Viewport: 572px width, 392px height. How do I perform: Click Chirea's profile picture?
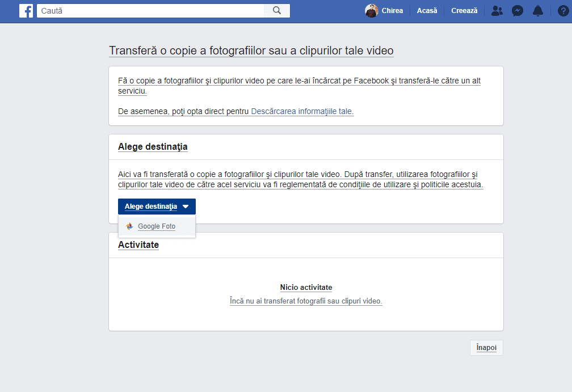click(372, 10)
